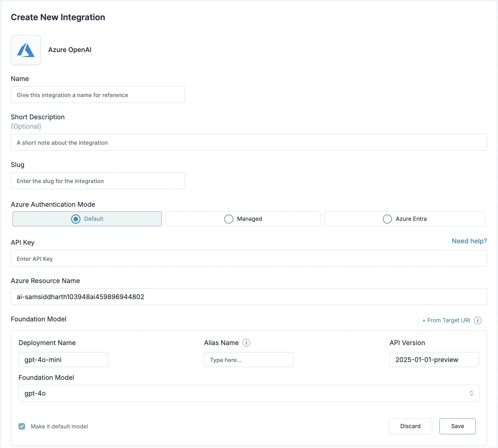Click the API Version field showing 2025-01-01-preview
Screen dimensions: 498x448
[x=434, y=359]
